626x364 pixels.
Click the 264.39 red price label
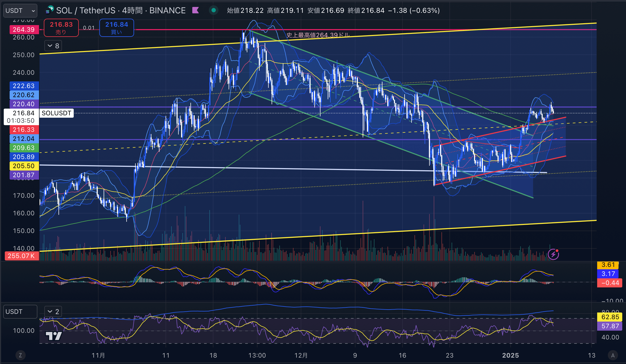click(x=24, y=29)
